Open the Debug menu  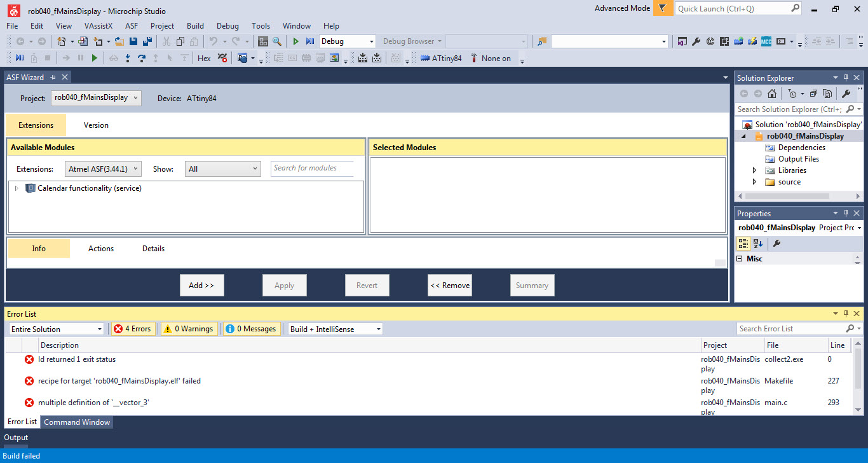[x=227, y=26]
